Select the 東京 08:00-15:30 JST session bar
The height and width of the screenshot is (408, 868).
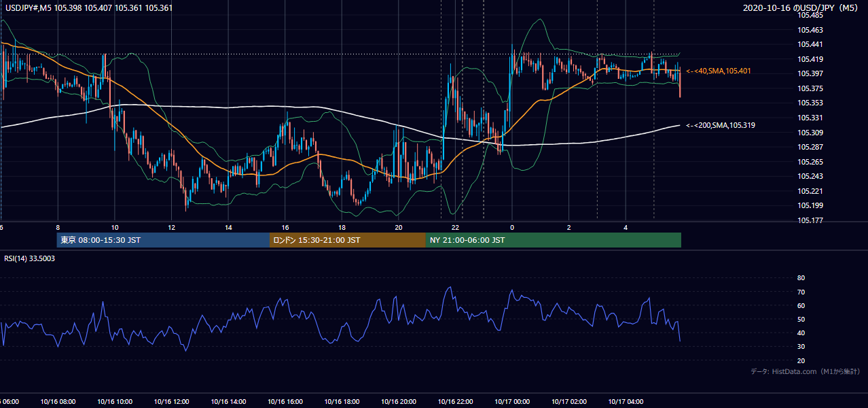pos(163,240)
